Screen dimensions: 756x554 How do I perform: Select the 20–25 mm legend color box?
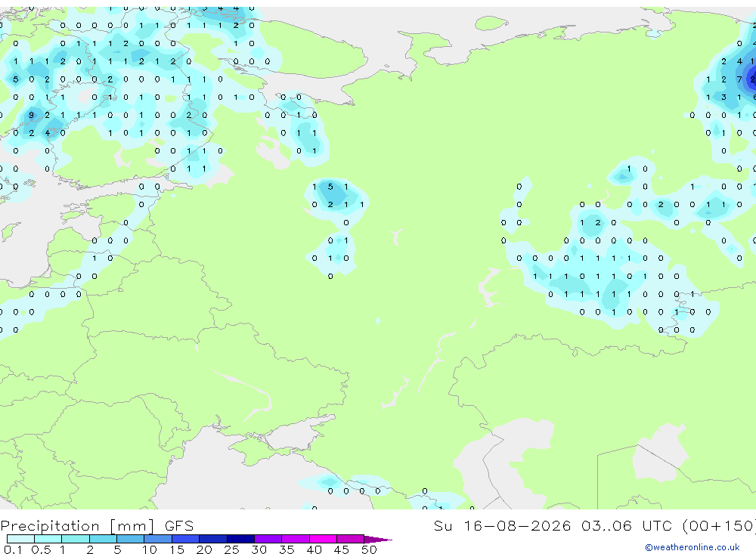point(213,539)
